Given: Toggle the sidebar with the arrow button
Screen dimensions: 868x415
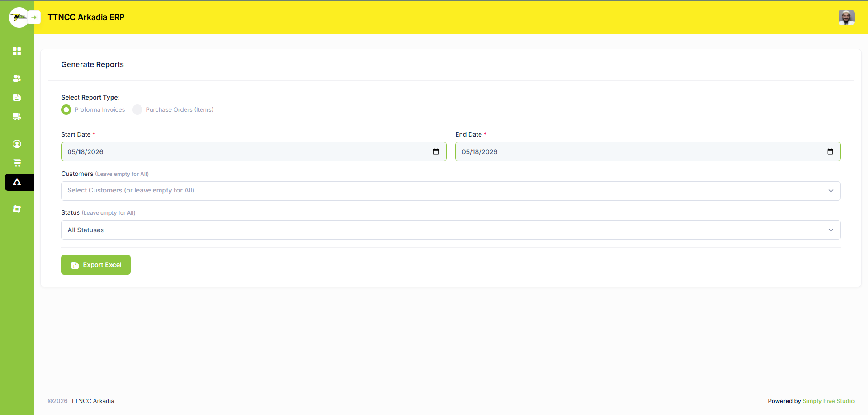Looking at the screenshot, I should pyautogui.click(x=34, y=17).
